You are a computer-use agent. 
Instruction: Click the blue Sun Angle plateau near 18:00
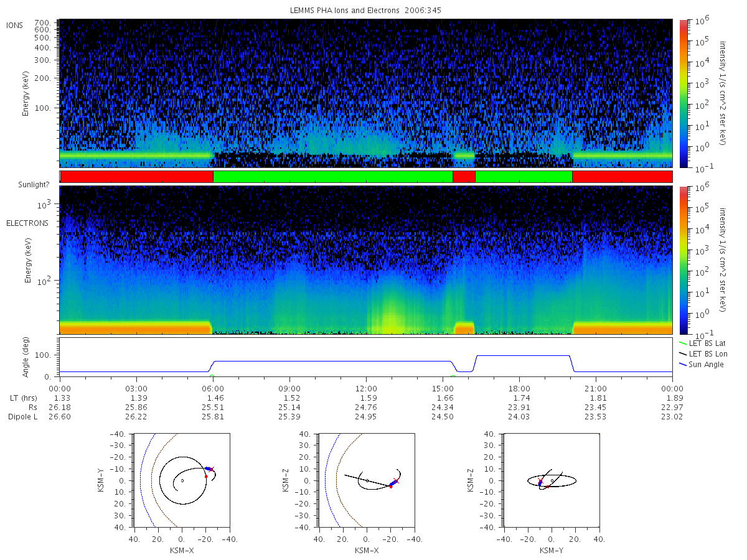tap(523, 356)
